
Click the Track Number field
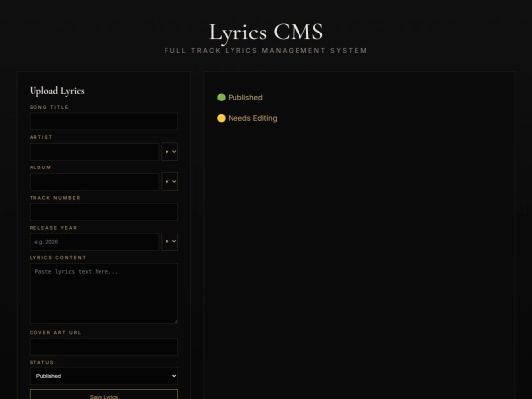pos(103,212)
